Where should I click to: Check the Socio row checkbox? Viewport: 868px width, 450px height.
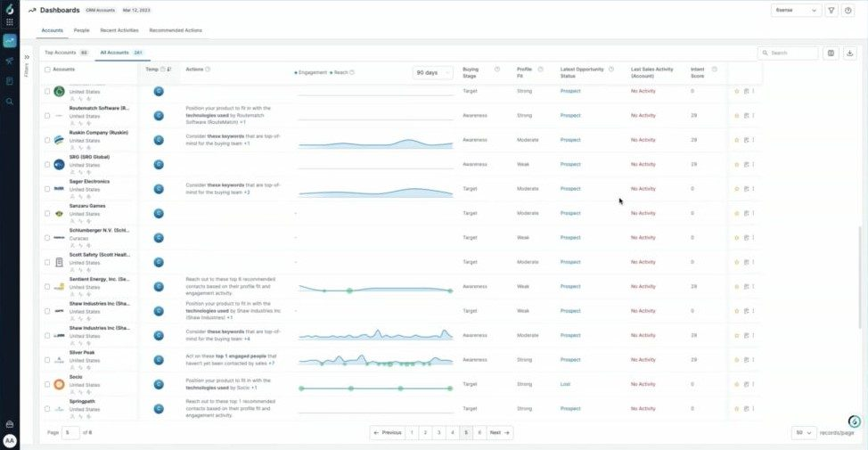coord(47,384)
